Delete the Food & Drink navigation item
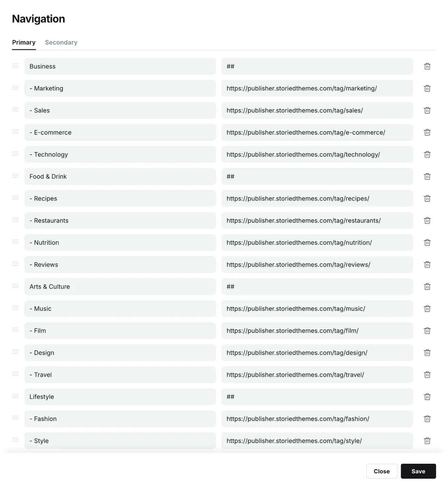This screenshot has width=448, height=489. tap(427, 177)
